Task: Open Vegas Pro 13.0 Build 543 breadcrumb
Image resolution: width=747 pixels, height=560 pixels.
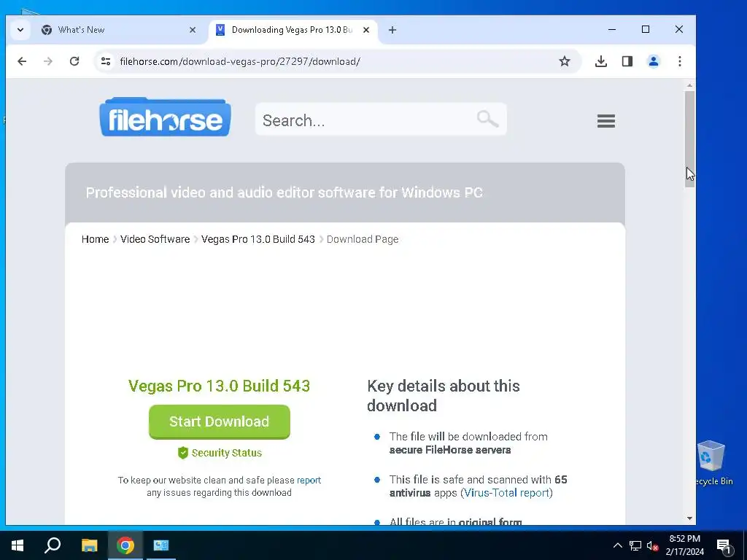Action: click(x=258, y=239)
